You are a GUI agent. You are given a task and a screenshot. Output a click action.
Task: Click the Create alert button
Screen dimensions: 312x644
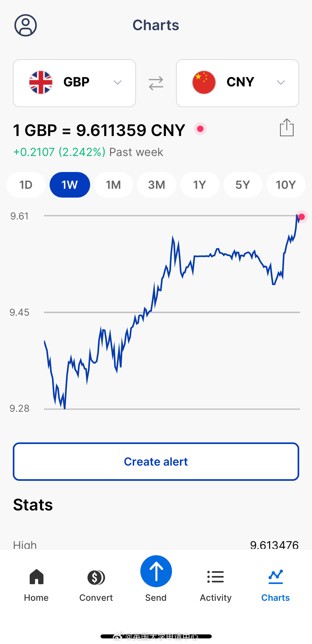tap(156, 462)
